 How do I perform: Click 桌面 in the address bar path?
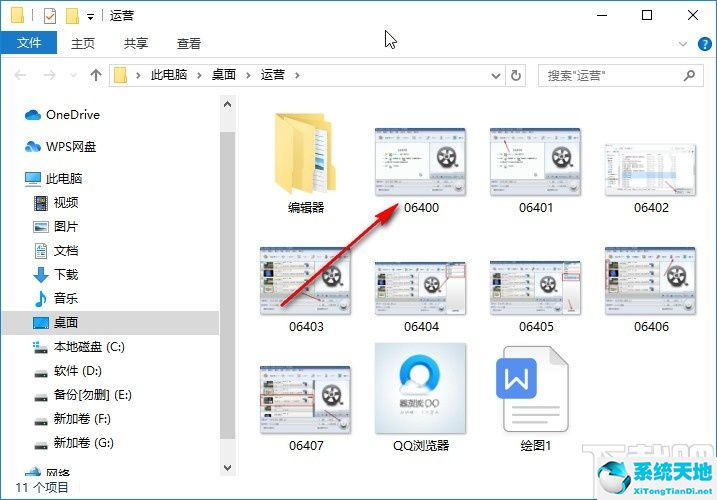tap(224, 75)
